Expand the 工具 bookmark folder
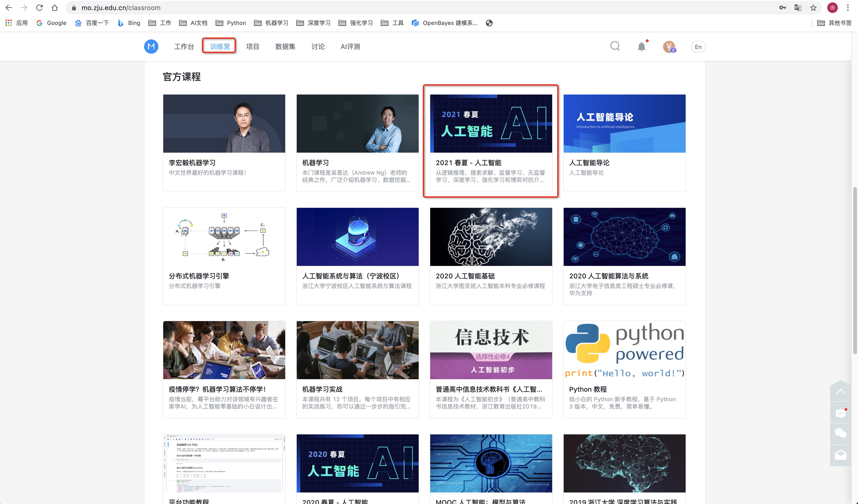Screen dimensions: 858x504 pyautogui.click(x=392, y=23)
